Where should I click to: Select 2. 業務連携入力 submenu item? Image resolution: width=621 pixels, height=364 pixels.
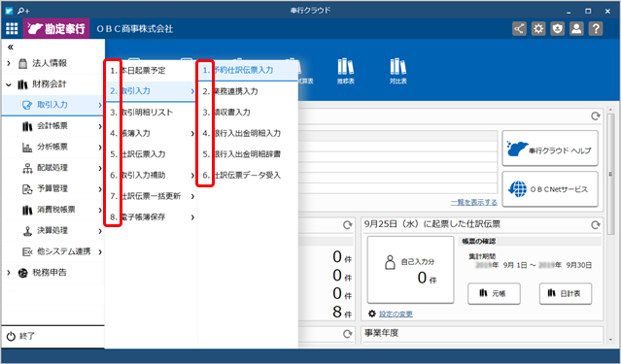(248, 91)
